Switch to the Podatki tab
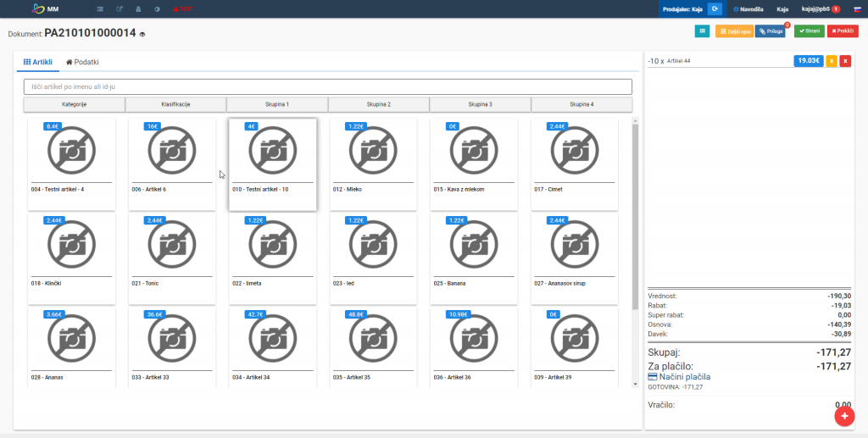Viewport: 868px width, 438px height. (x=82, y=63)
